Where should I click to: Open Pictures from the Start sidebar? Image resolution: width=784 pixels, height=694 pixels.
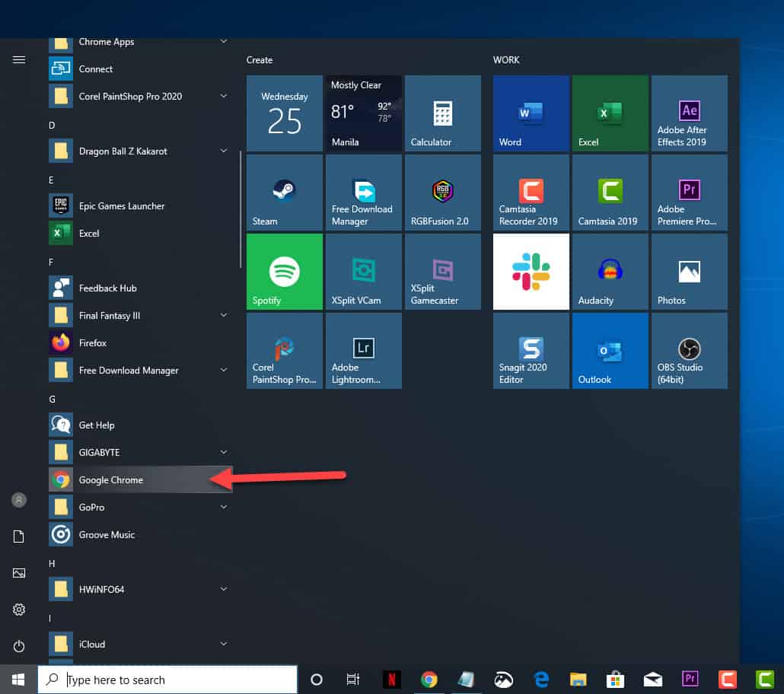(x=19, y=573)
